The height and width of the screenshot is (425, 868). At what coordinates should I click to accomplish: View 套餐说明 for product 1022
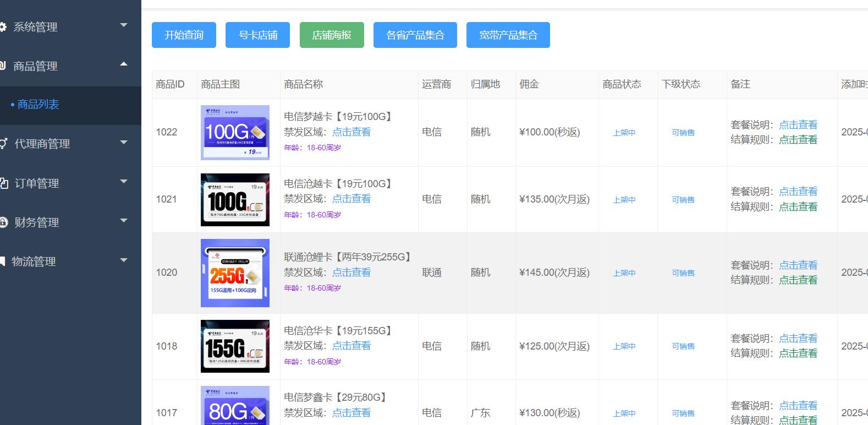coord(798,125)
